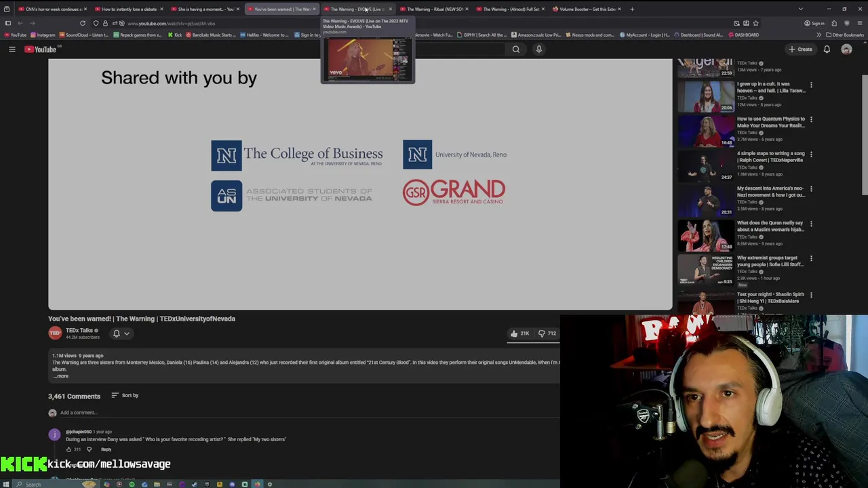Like the video with thumbs up 21K

[520, 333]
